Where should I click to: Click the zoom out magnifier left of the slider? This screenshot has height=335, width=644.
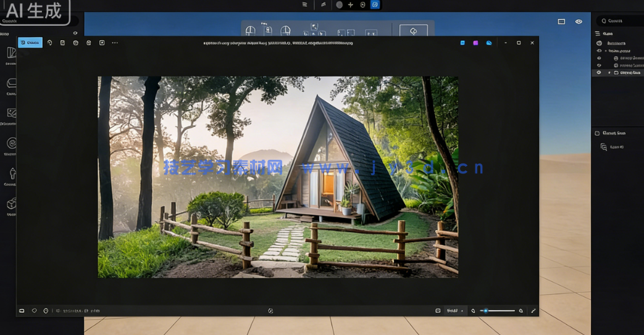click(x=474, y=311)
